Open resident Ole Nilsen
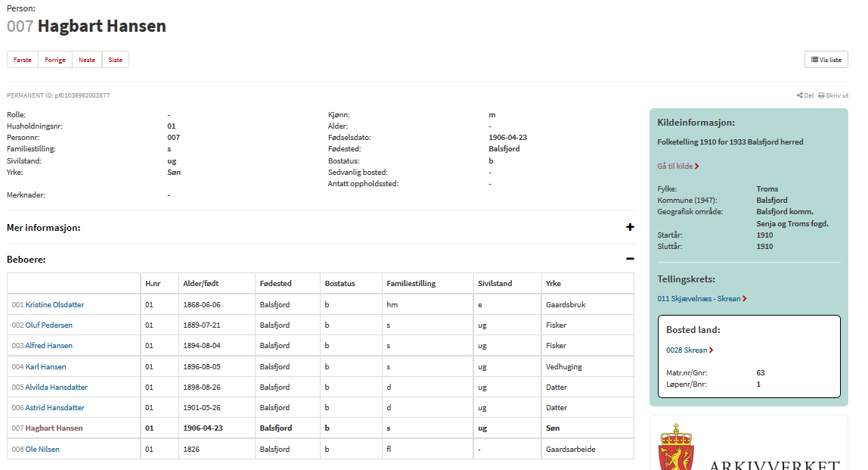The height and width of the screenshot is (470, 868). (42, 450)
